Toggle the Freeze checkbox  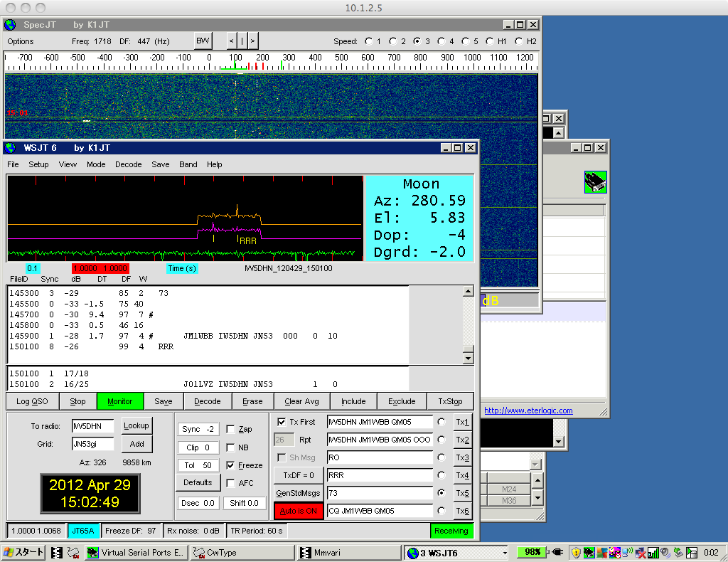point(230,465)
